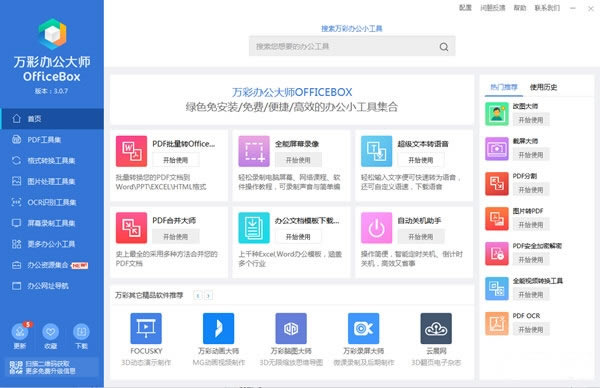The width and height of the screenshot is (600, 388).
Task: Open the 万彩脑图大师 software icon
Action: click(291, 328)
